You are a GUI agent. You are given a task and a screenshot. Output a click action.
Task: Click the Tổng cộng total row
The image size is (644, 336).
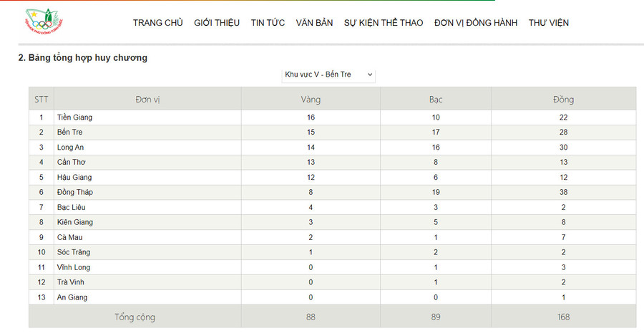(135, 317)
